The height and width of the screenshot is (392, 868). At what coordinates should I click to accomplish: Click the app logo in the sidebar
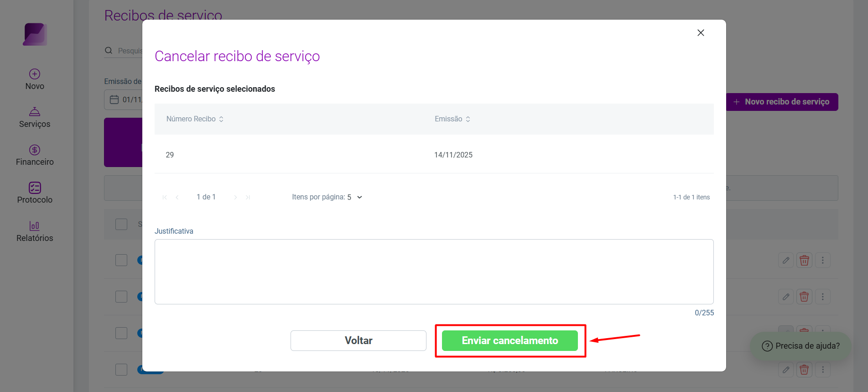(x=35, y=34)
